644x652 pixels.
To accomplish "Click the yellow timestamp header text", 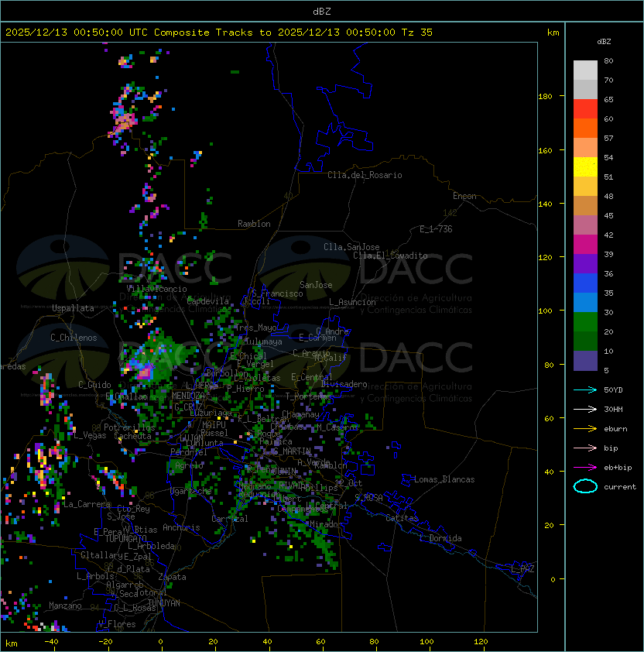I will point(219,33).
